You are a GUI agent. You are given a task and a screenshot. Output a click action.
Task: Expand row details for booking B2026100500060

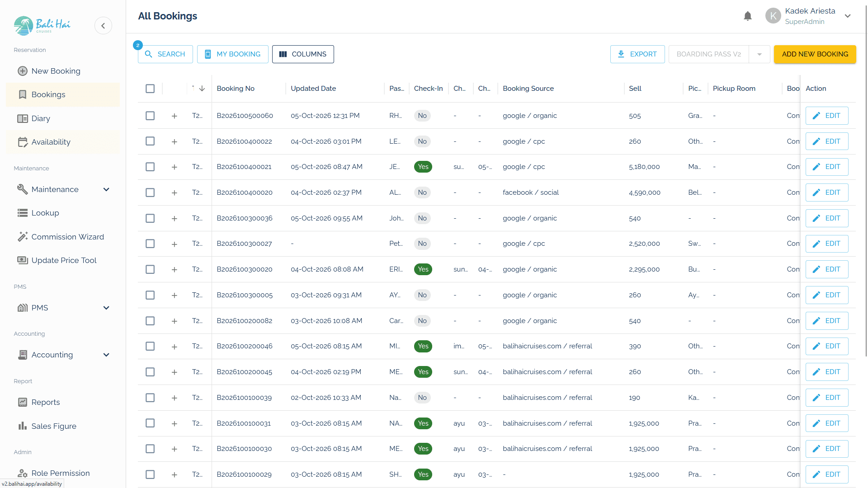click(x=175, y=116)
